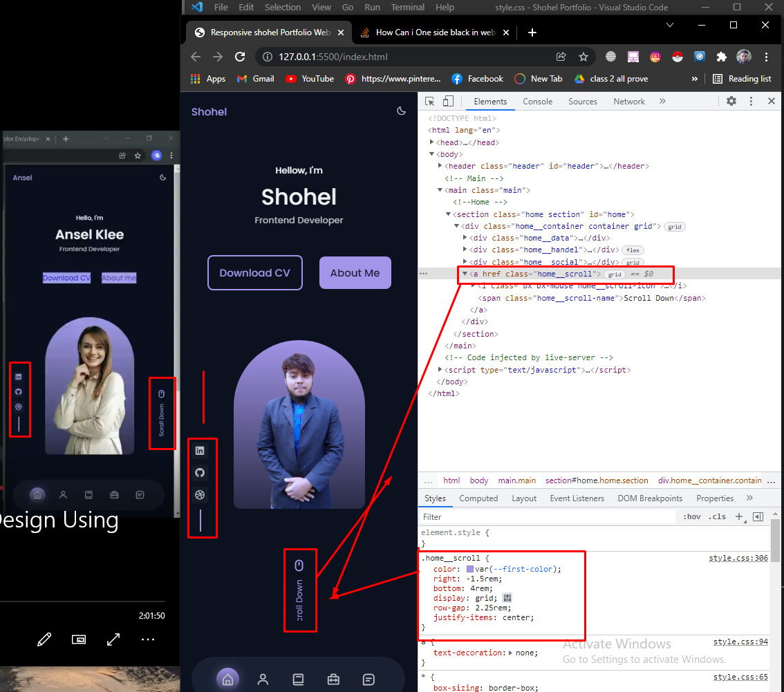
Task: Click the About Me button
Action: pyautogui.click(x=355, y=273)
